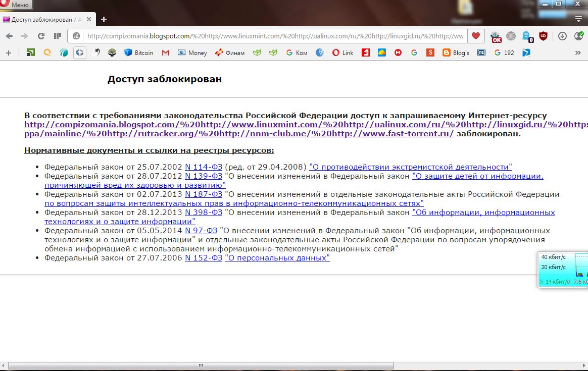Expand the hidden bookmarks chevron
The image size is (588, 371).
(x=578, y=52)
